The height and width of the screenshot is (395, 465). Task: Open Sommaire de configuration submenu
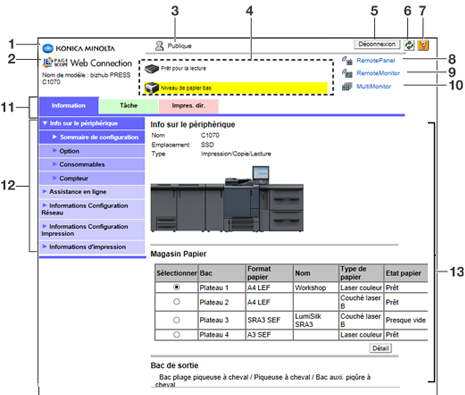click(x=92, y=137)
